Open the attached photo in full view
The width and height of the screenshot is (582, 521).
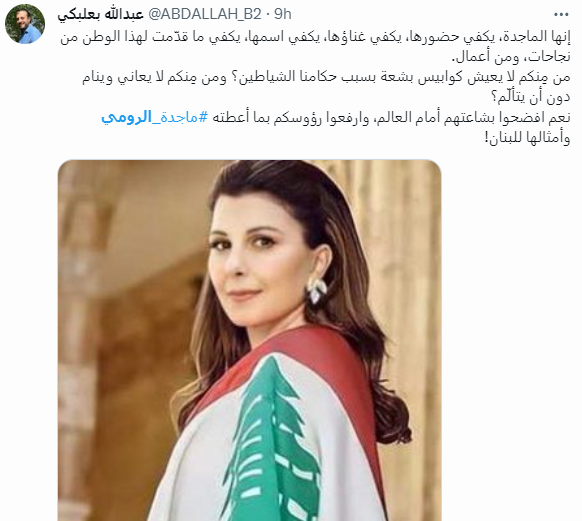(249, 340)
